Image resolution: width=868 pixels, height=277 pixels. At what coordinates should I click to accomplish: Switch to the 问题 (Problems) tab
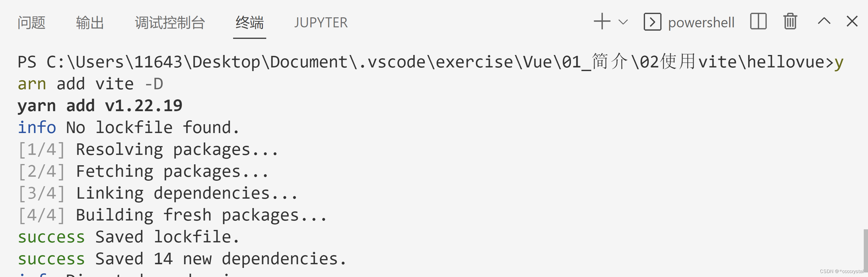click(x=31, y=22)
